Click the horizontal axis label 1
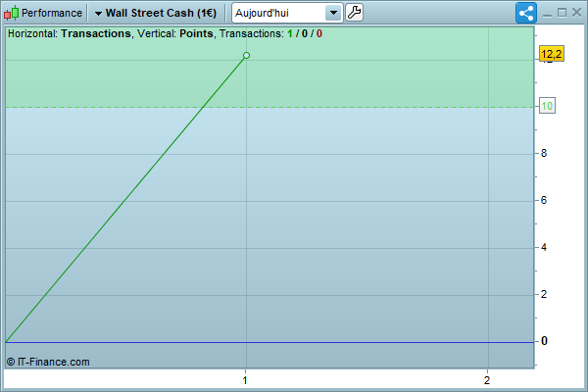 245,380
